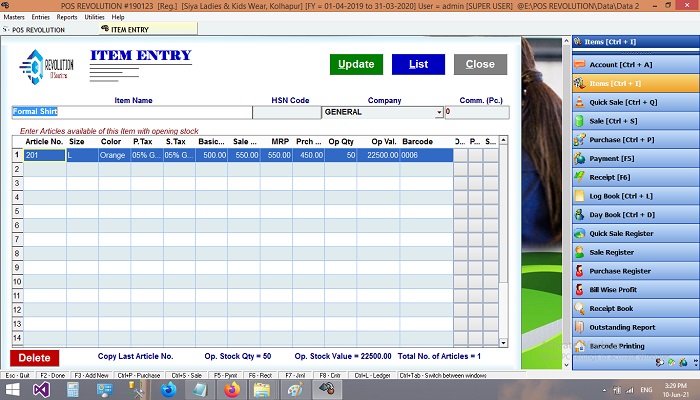Click the Size cell showing L
The width and height of the screenshot is (700, 400).
click(82, 155)
